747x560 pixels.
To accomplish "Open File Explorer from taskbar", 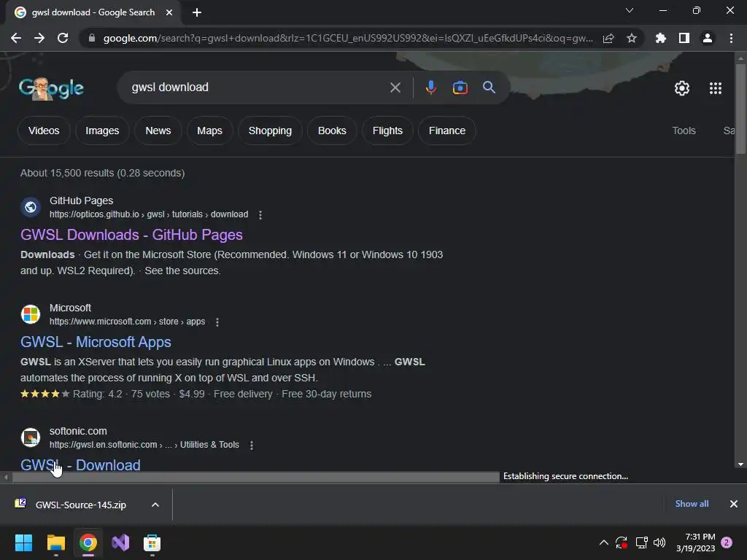I will point(55,542).
